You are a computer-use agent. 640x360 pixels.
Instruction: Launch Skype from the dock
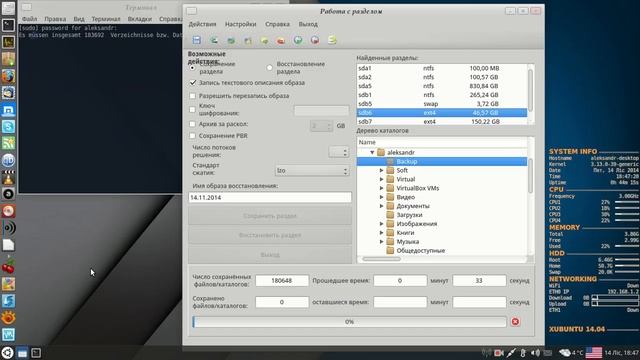[8, 127]
